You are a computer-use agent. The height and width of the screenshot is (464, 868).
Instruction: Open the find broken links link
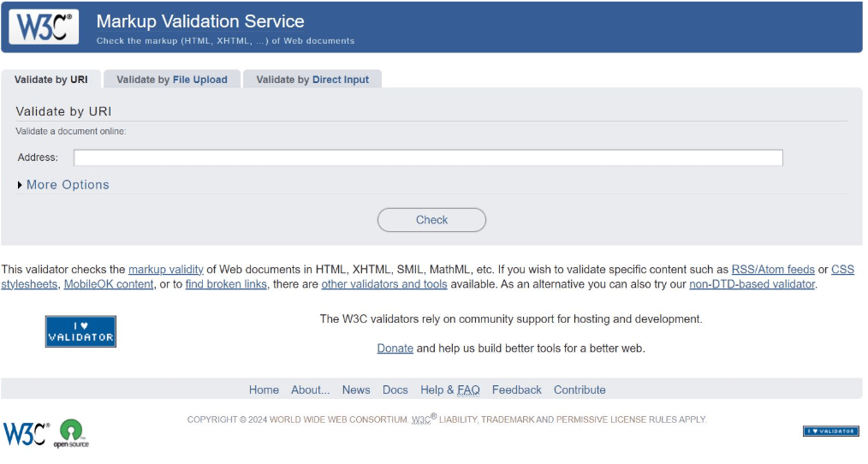click(x=226, y=284)
